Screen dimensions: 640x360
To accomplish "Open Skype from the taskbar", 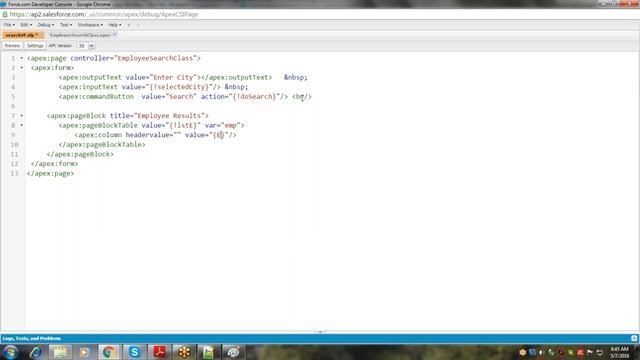I will coord(134,352).
